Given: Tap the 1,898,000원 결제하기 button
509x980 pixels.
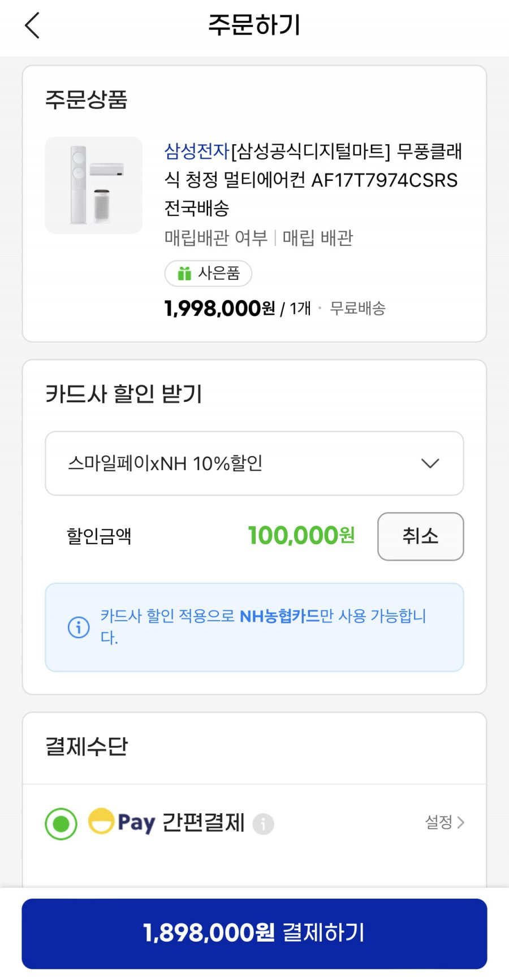Looking at the screenshot, I should pyautogui.click(x=255, y=934).
